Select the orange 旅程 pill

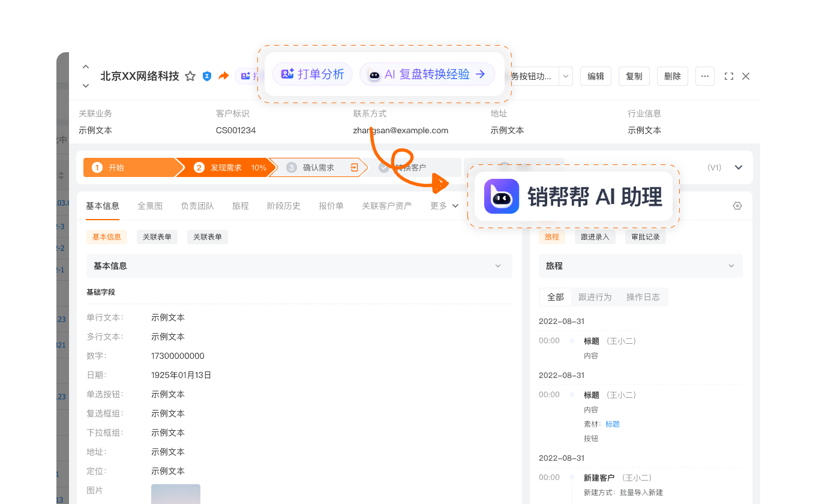point(552,237)
